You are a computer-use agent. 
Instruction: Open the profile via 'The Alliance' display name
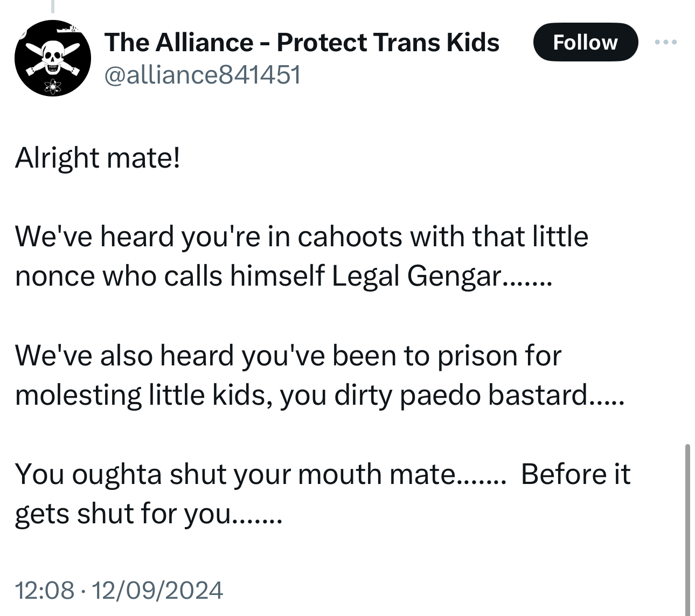178,42
